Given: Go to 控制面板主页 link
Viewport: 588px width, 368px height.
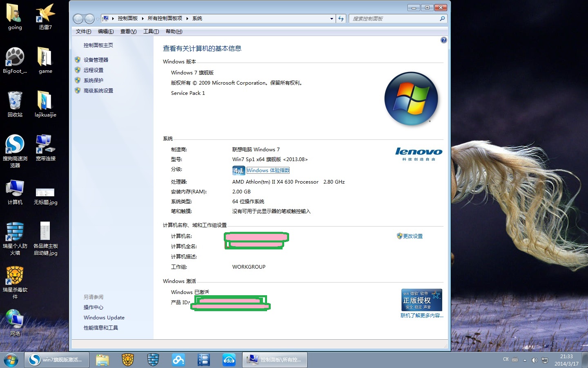Looking at the screenshot, I should (98, 45).
